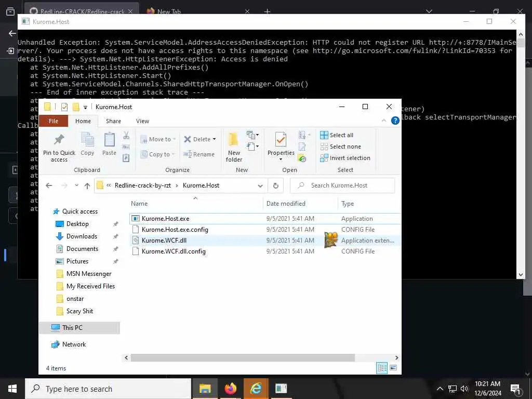Switch to Details view toggle
Viewport: 532px width, 399px height.
tap(382, 368)
